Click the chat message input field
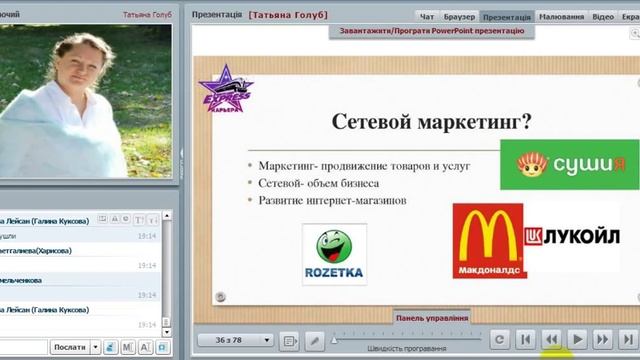Image resolution: width=640 pixels, height=360 pixels. pos(24,347)
